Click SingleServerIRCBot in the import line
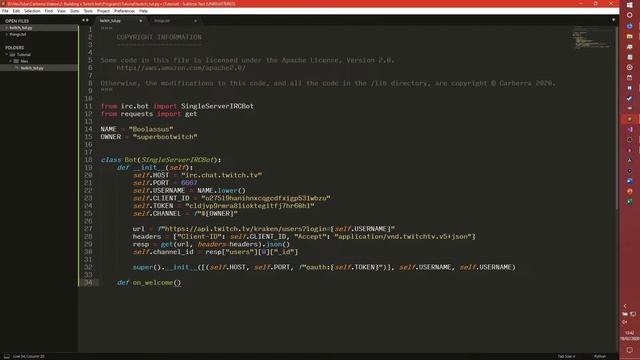This screenshot has height=360, width=640. point(217,106)
